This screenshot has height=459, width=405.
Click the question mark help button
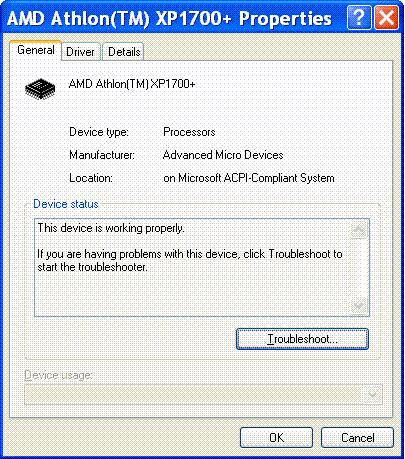(x=359, y=17)
